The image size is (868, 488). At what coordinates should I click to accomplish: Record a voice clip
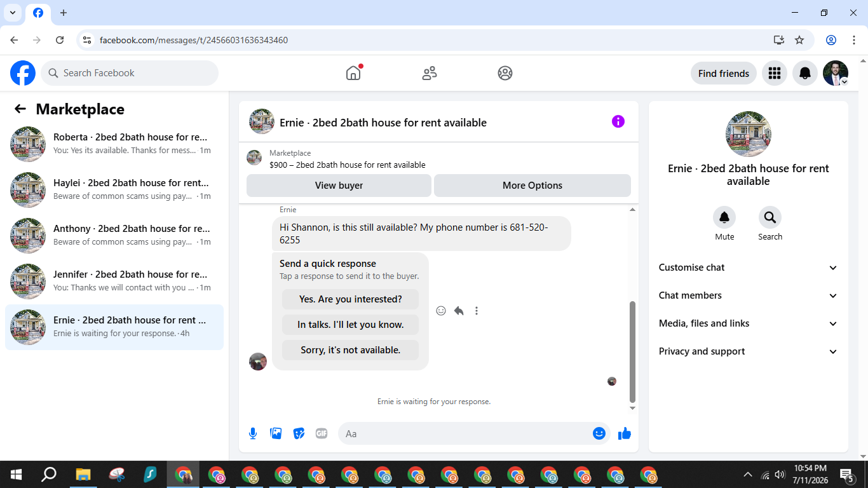pyautogui.click(x=253, y=433)
